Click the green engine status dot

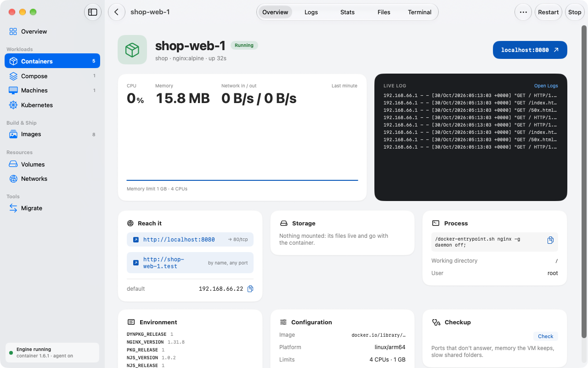click(11, 353)
